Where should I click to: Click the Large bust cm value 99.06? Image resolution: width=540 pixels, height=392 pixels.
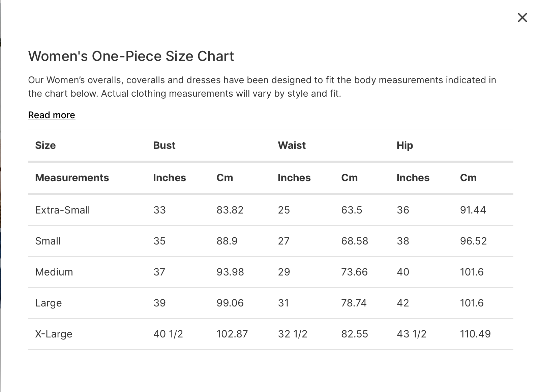coord(230,303)
